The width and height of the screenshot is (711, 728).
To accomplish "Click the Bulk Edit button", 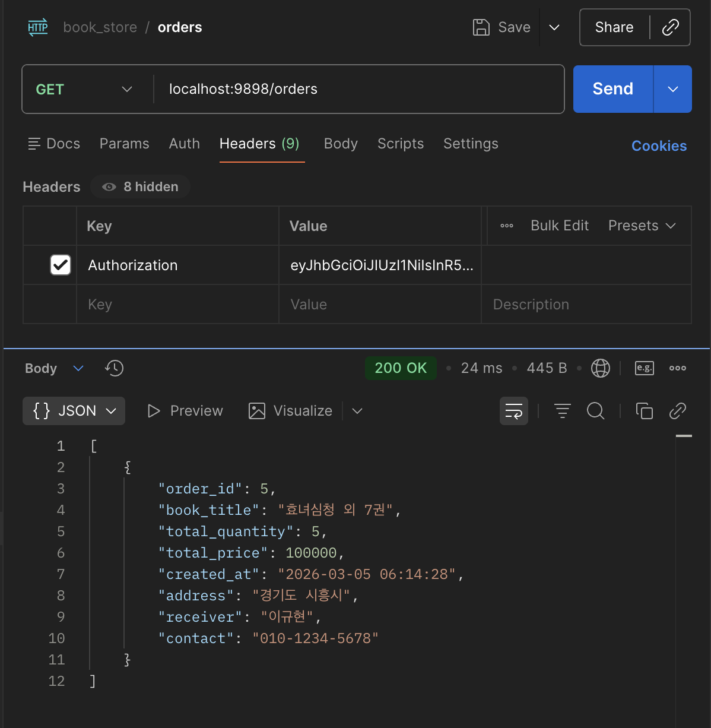I will point(559,226).
